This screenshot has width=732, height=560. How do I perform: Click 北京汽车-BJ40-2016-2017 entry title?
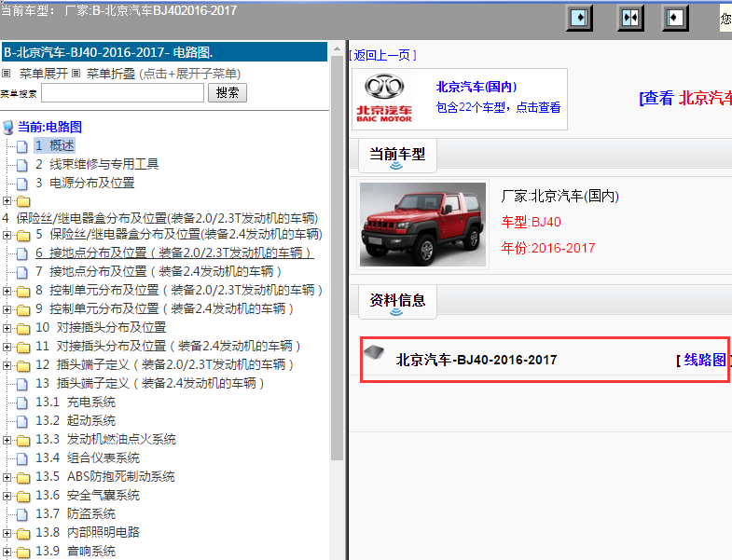(x=476, y=360)
